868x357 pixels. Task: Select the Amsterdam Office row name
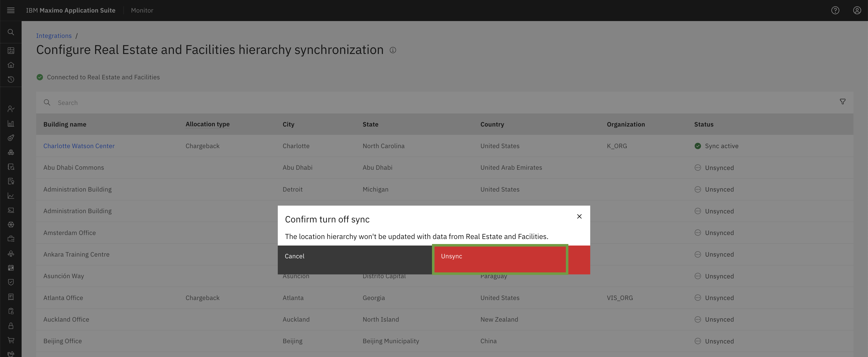pos(69,233)
